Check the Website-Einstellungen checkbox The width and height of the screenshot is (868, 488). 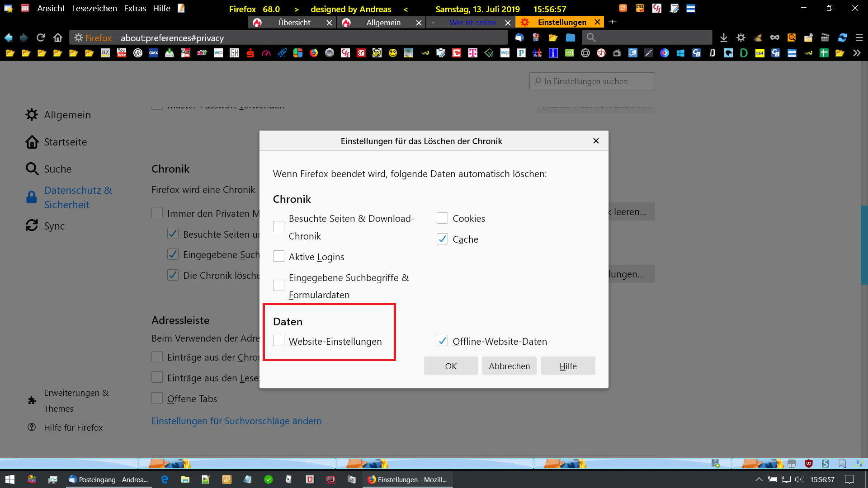(x=278, y=341)
